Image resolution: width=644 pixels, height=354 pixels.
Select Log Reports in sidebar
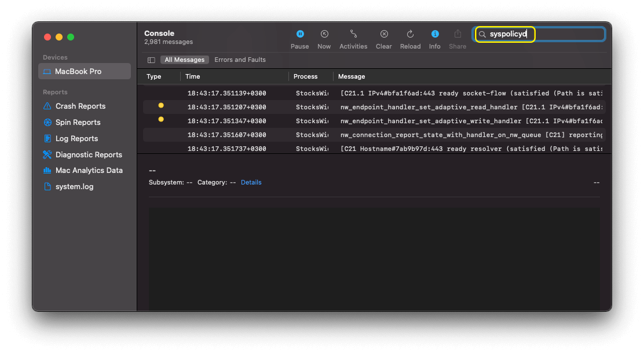[x=76, y=139]
